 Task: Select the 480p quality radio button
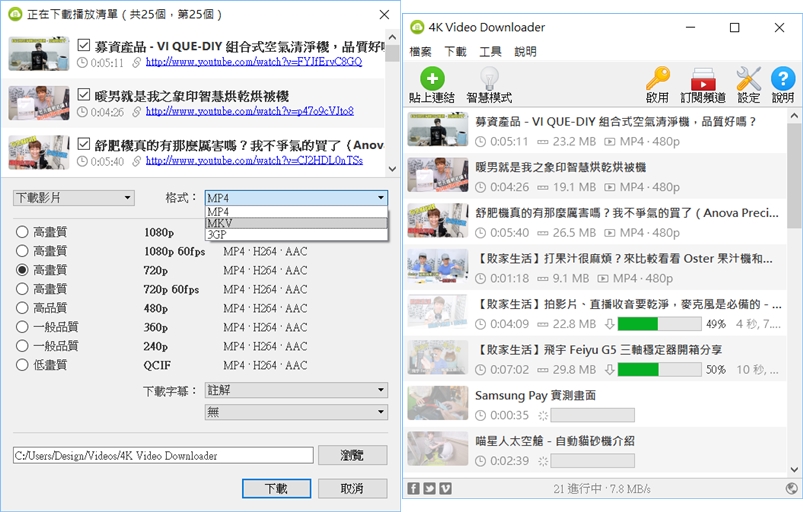coord(22,308)
